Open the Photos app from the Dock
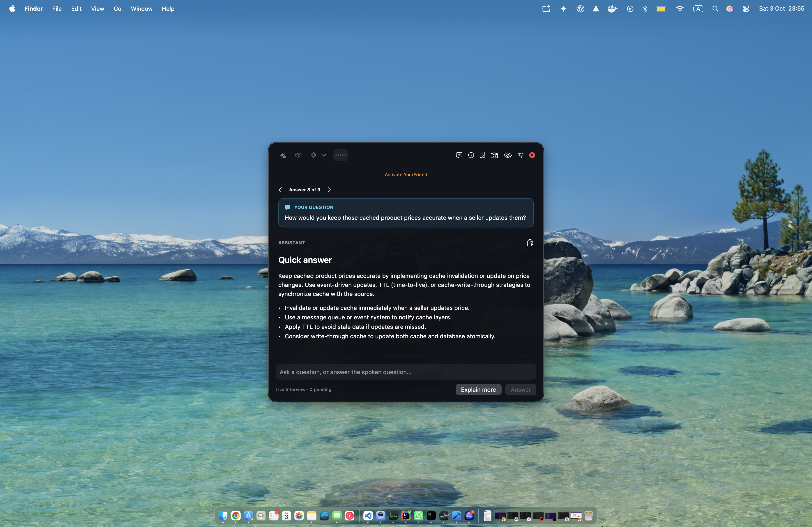812x527 pixels. tap(299, 516)
